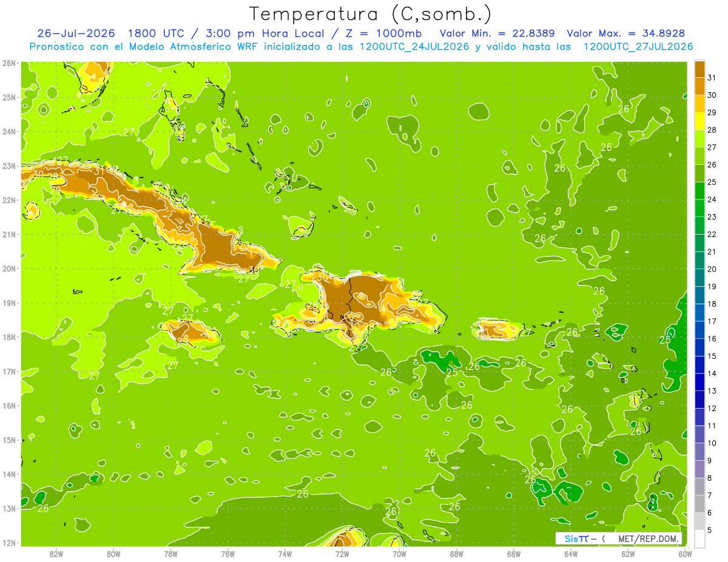The width and height of the screenshot is (728, 562).
Task: Click the '12N' latitude axis label
Action: (x=8, y=543)
